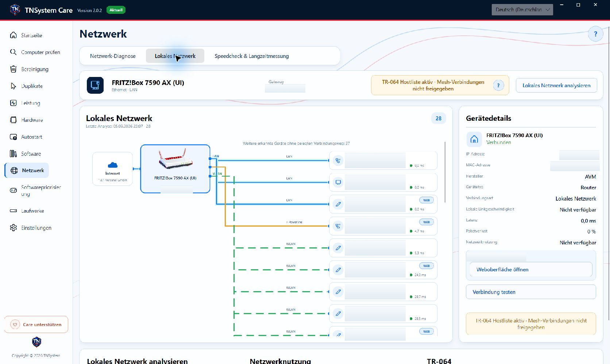Click the Aktuell version badge
610x364 pixels.
pyautogui.click(x=116, y=10)
